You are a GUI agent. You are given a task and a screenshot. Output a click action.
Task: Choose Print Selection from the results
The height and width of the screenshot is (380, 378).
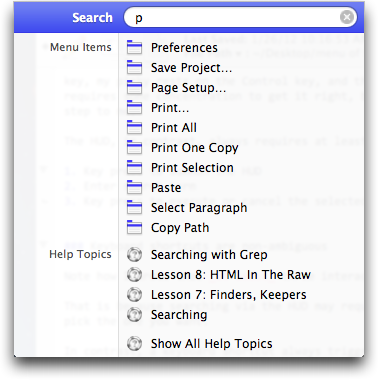pos(192,168)
